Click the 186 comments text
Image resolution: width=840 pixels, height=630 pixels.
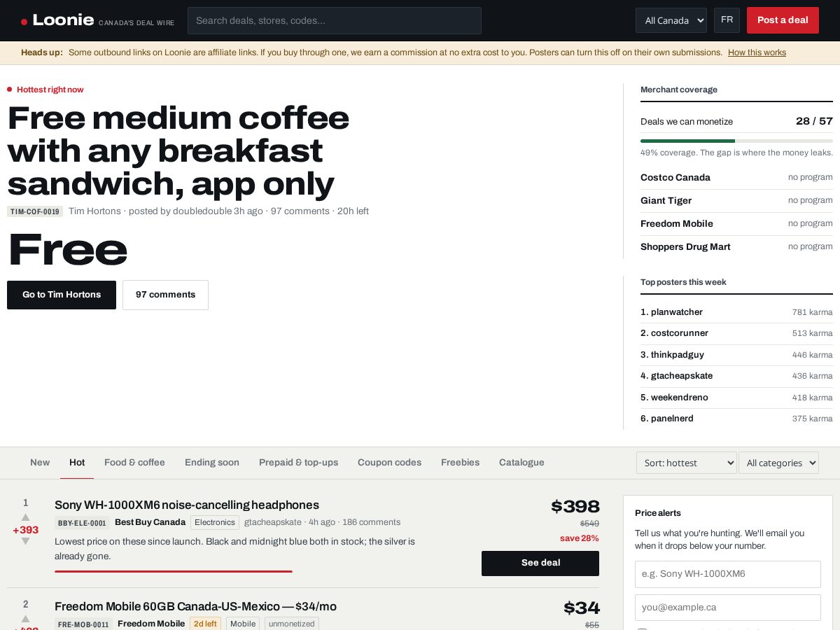pyautogui.click(x=371, y=522)
